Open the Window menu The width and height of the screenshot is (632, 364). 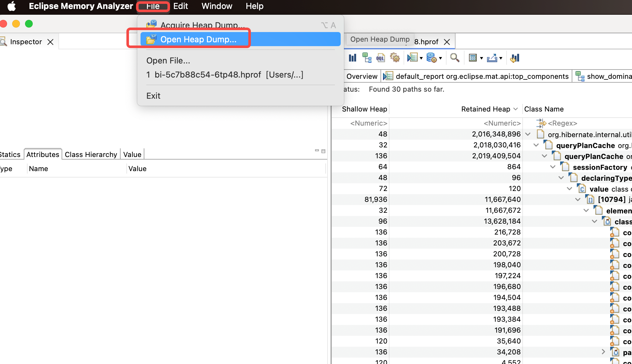pyautogui.click(x=217, y=6)
